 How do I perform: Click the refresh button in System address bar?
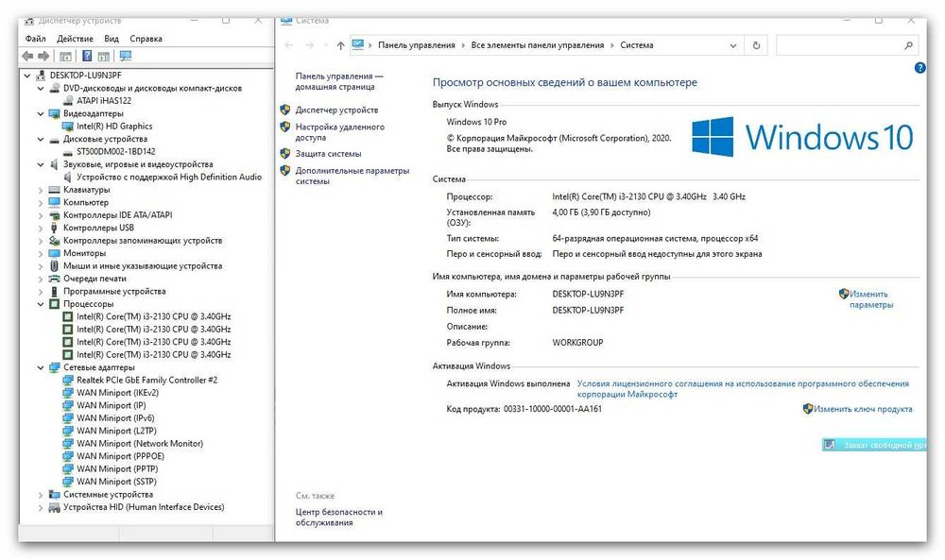coord(756,45)
